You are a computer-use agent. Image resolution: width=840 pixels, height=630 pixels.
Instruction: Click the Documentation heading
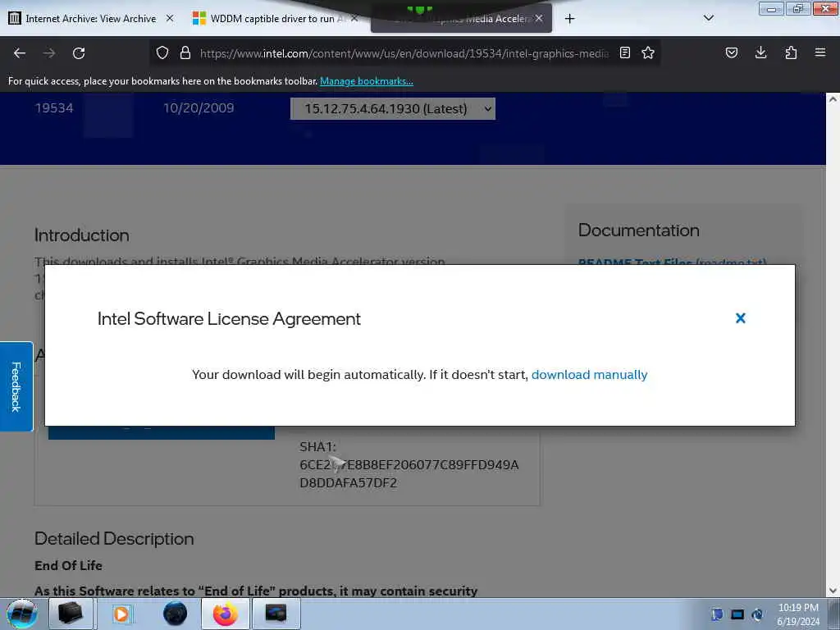pyautogui.click(x=638, y=231)
